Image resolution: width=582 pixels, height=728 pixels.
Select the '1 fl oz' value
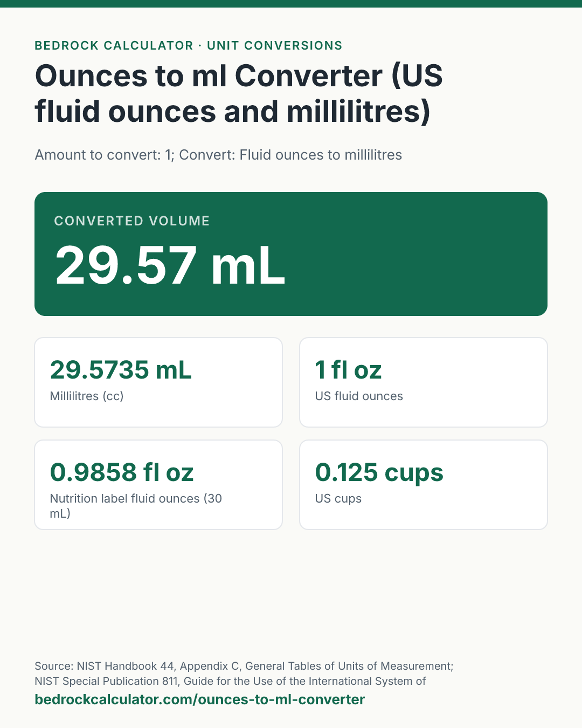pyautogui.click(x=348, y=370)
